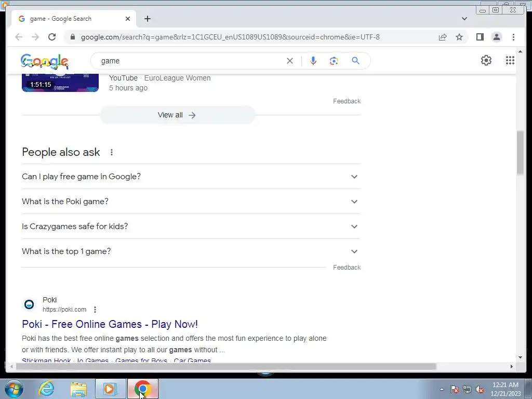The width and height of the screenshot is (532, 399).
Task: Click Feedback under People also ask
Action: 347,268
